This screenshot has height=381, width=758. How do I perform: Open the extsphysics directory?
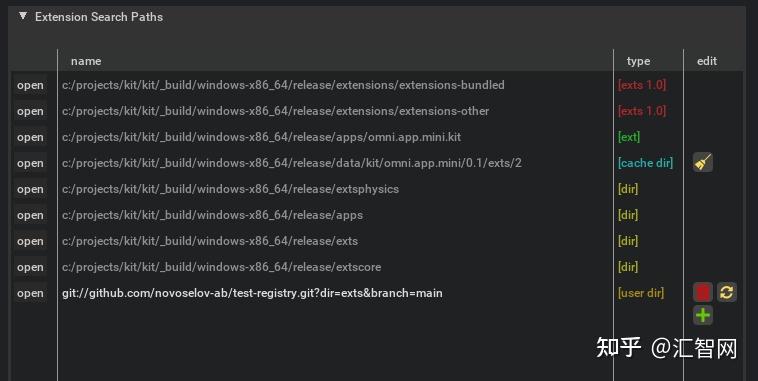(30, 190)
